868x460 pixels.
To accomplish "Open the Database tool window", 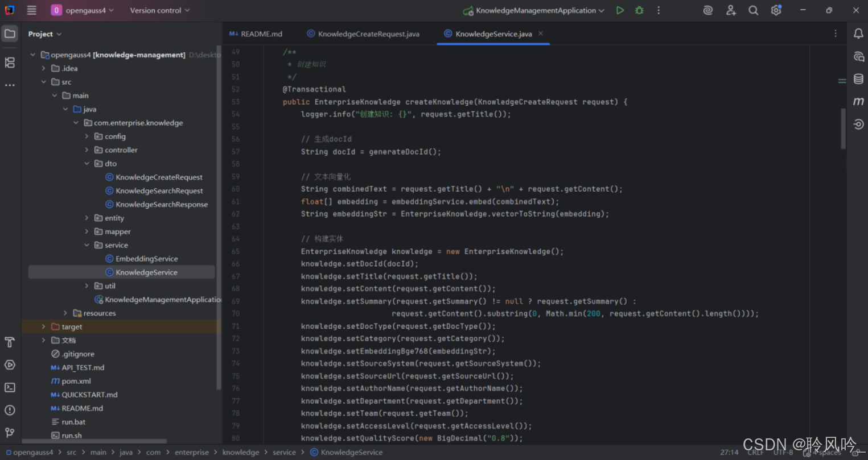I will point(858,79).
